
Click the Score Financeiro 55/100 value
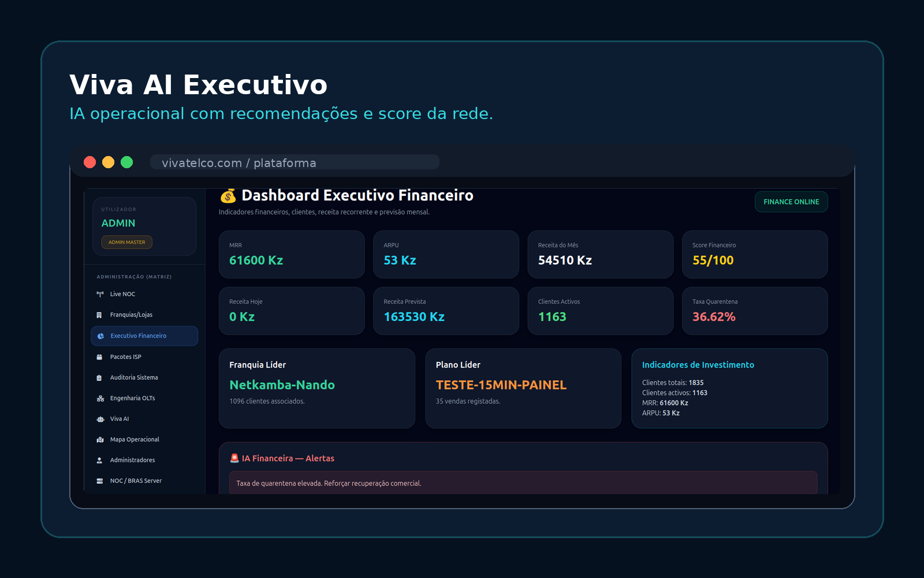tap(713, 261)
